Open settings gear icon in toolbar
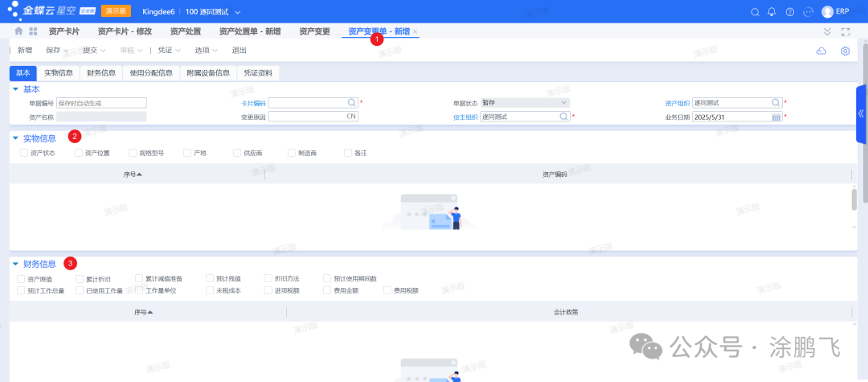Viewport: 868px width, 382px height. (x=845, y=51)
